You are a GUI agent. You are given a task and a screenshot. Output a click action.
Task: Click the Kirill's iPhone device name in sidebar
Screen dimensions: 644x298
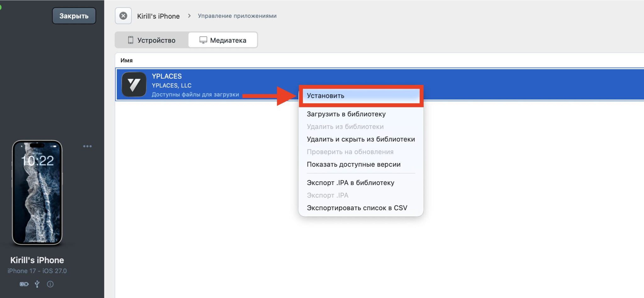37,260
